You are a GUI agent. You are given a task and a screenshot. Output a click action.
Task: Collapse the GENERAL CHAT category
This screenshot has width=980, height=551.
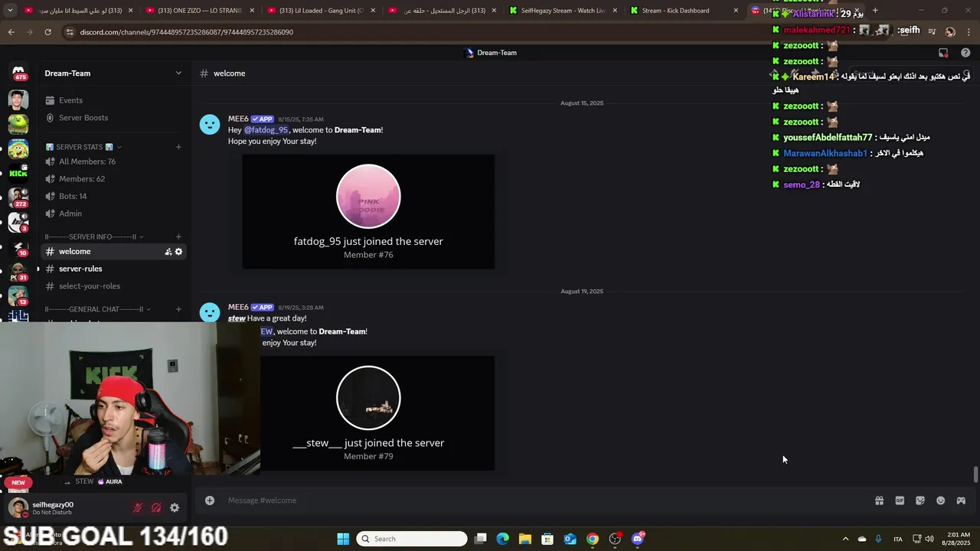coord(98,309)
